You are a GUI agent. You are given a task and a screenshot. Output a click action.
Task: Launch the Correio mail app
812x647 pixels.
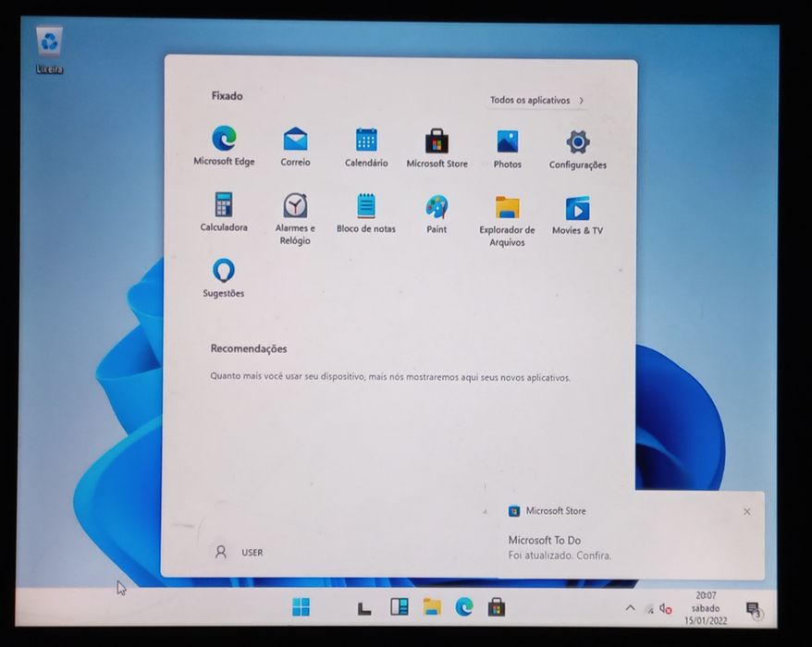click(x=295, y=146)
